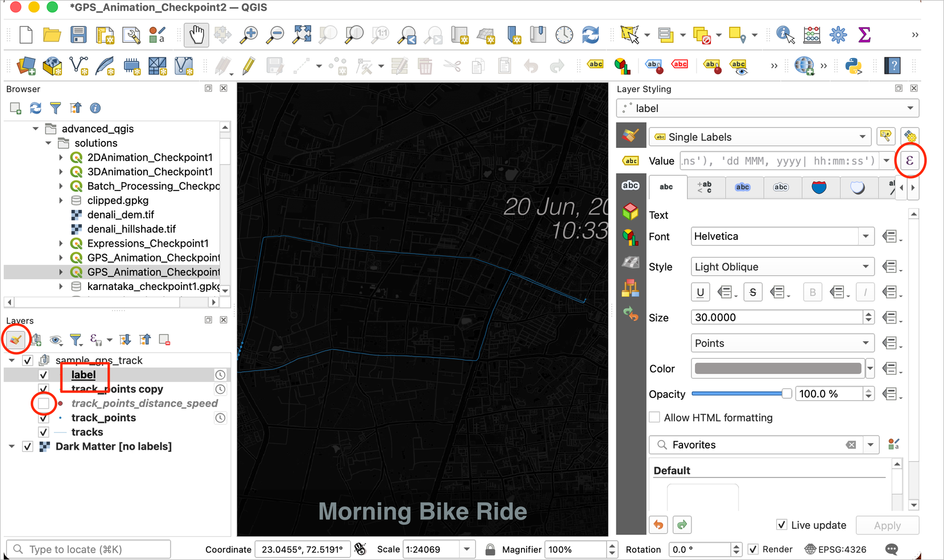Expand the Expressions_Checkpoint1 tree item
Image resolution: width=944 pixels, height=560 pixels.
61,243
